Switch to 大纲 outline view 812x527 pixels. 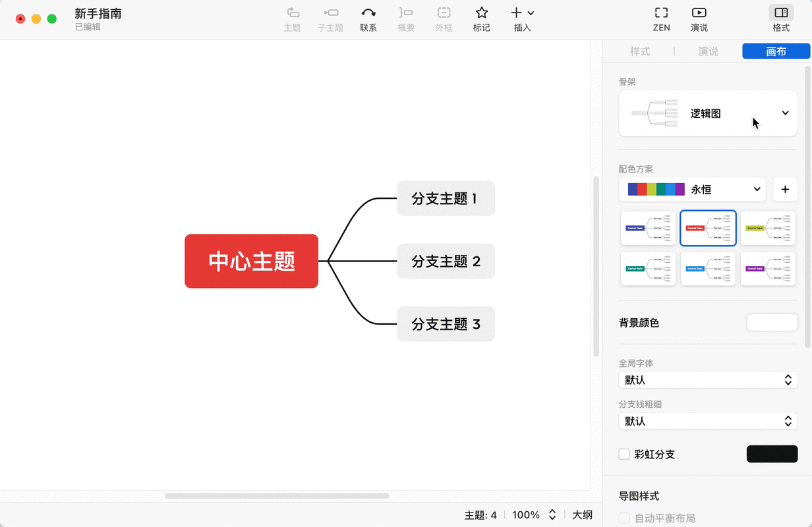(x=582, y=515)
